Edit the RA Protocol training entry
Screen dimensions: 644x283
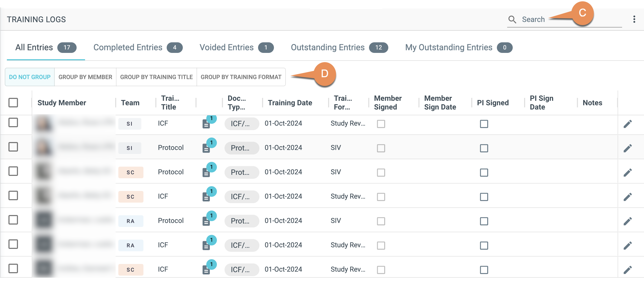(628, 221)
